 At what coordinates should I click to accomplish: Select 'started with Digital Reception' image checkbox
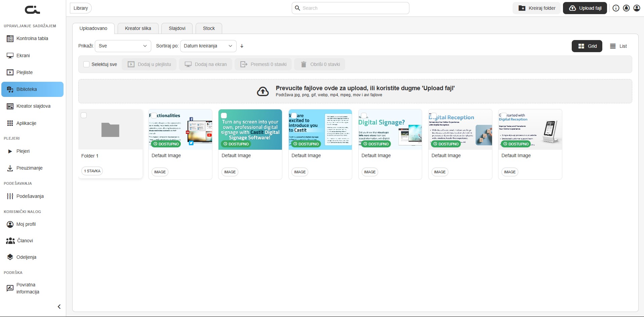click(504, 115)
